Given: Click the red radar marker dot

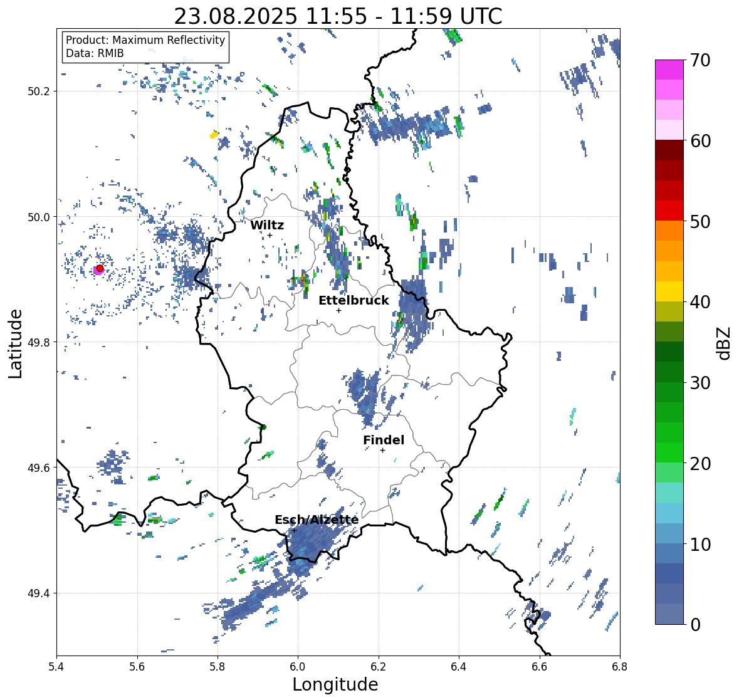Looking at the screenshot, I should pos(100,268).
